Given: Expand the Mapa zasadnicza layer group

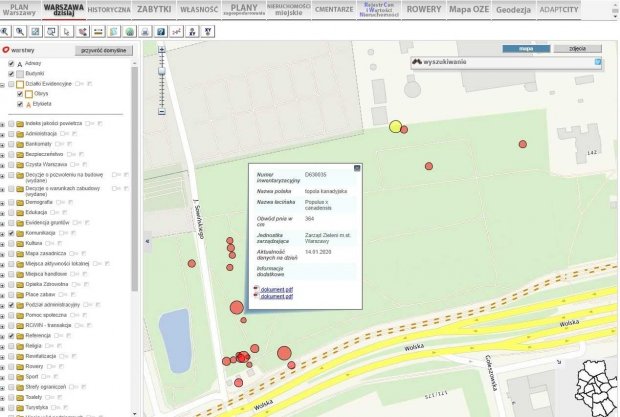Looking at the screenshot, I should [2, 254].
